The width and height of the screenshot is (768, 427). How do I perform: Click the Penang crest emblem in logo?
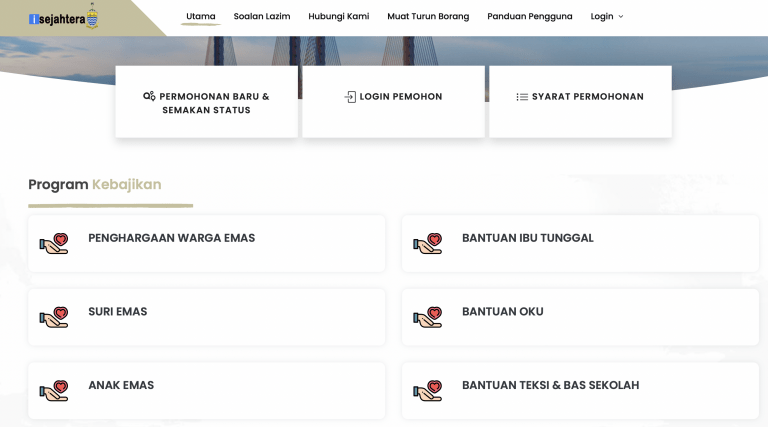point(92,16)
